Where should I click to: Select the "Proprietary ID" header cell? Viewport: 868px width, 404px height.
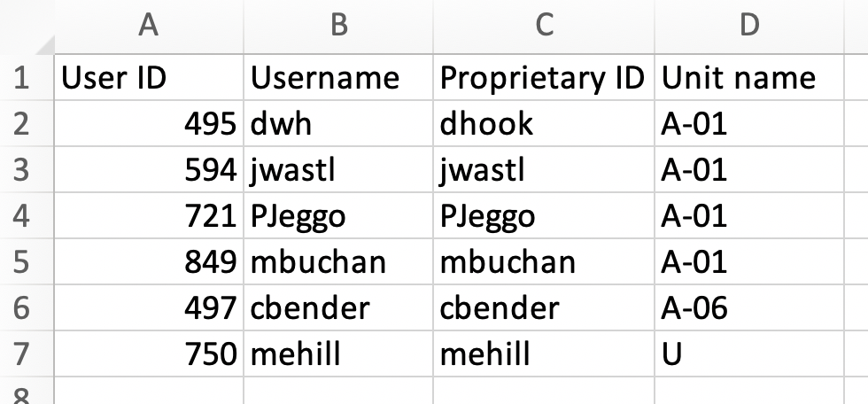coord(544,78)
